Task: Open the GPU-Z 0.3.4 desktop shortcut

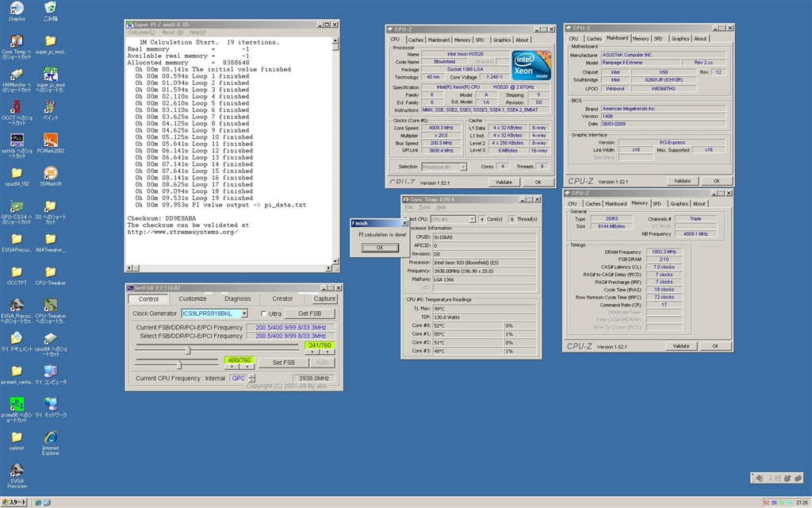Action: pyautogui.click(x=16, y=206)
